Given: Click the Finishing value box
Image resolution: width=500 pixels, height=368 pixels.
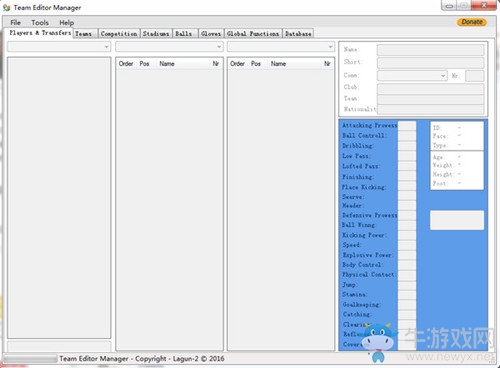Looking at the screenshot, I should point(407,176).
